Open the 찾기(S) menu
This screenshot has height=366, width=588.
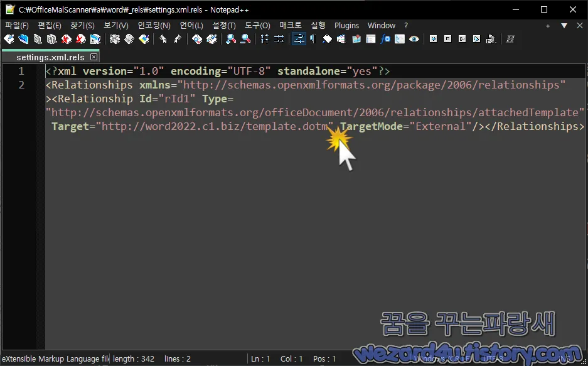(82, 26)
